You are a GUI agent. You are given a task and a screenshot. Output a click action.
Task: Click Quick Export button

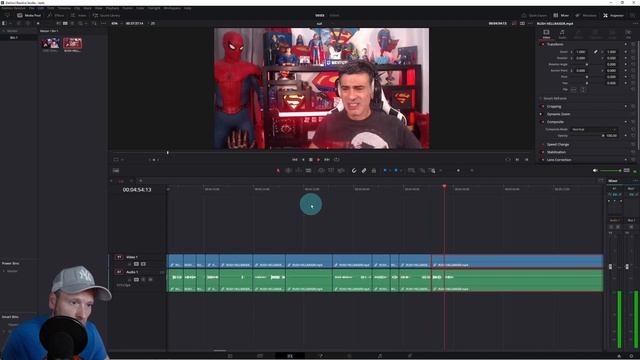534,15
